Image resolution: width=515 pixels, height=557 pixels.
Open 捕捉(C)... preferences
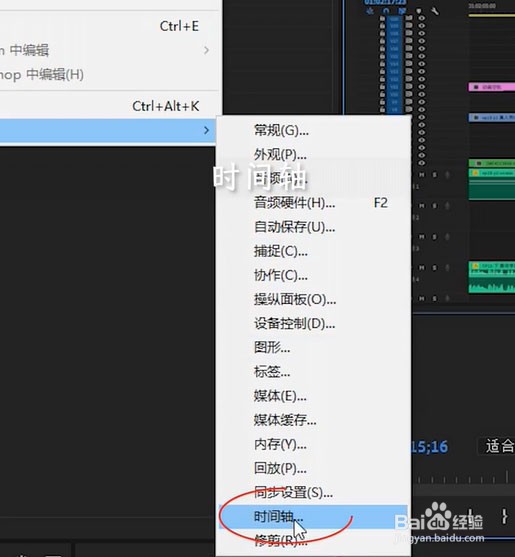314,252
